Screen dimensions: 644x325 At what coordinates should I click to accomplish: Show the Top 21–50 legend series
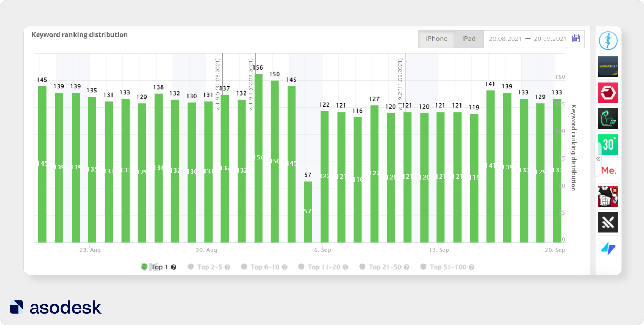(381, 267)
